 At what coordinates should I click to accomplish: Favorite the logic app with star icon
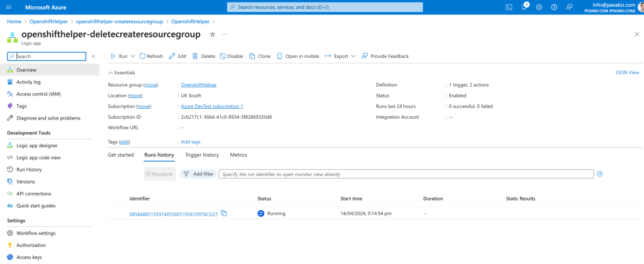(x=212, y=35)
